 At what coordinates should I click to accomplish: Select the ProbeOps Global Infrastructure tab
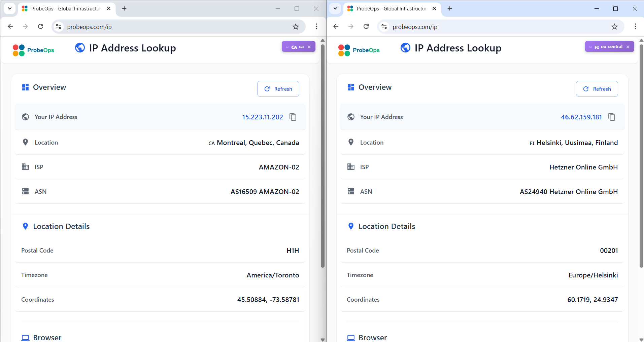[x=64, y=8]
